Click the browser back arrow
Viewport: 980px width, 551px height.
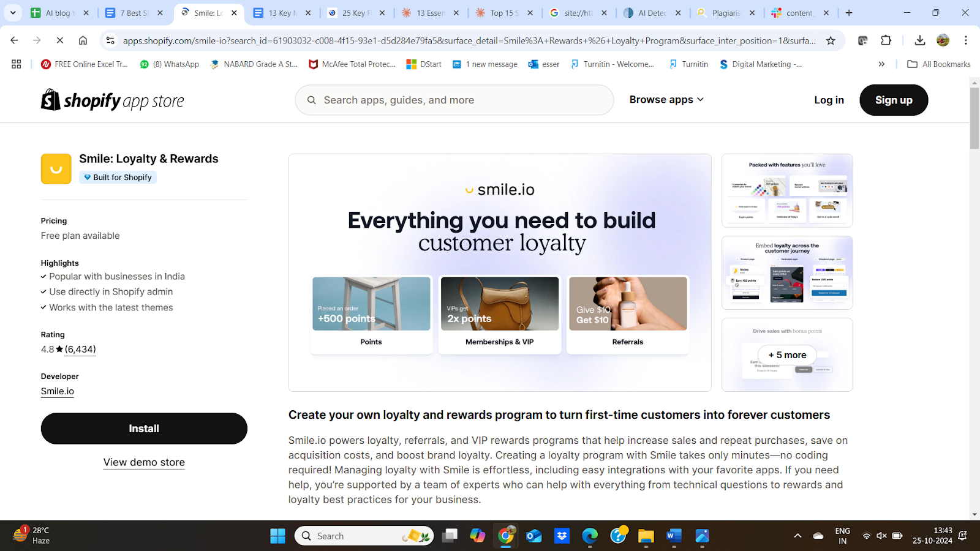(x=14, y=40)
